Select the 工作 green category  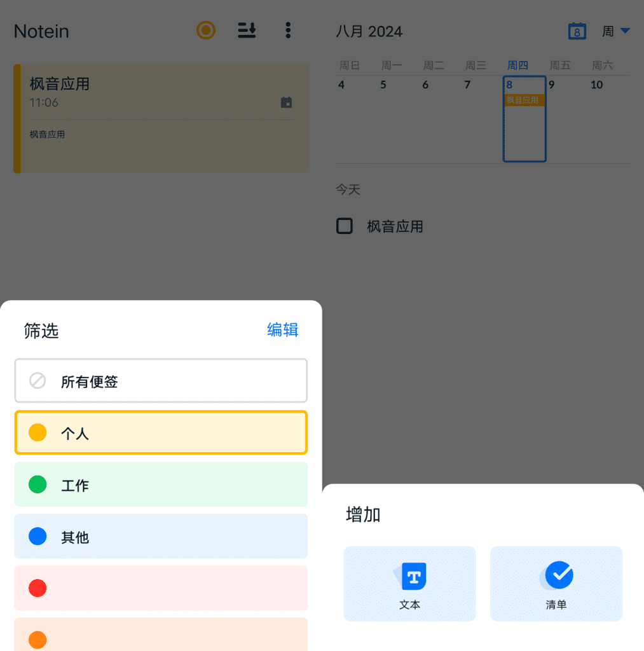[161, 484]
